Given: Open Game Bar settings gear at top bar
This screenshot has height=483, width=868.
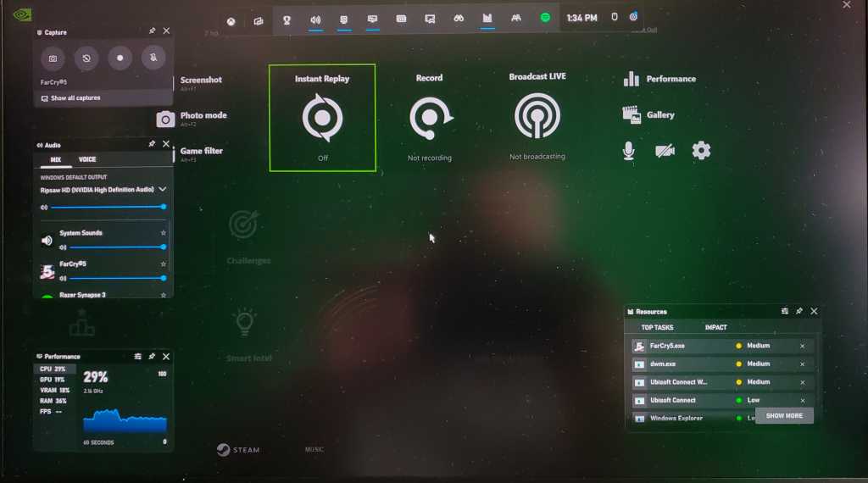Looking at the screenshot, I should tap(633, 17).
